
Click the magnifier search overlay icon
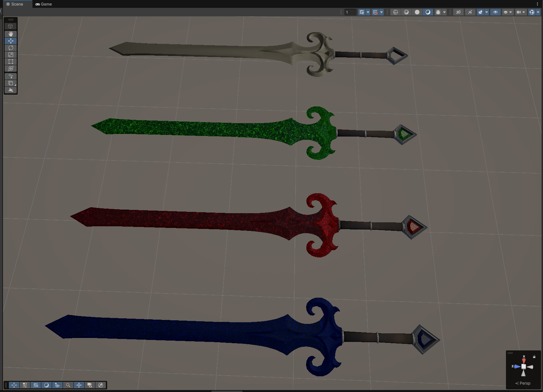tap(68, 385)
